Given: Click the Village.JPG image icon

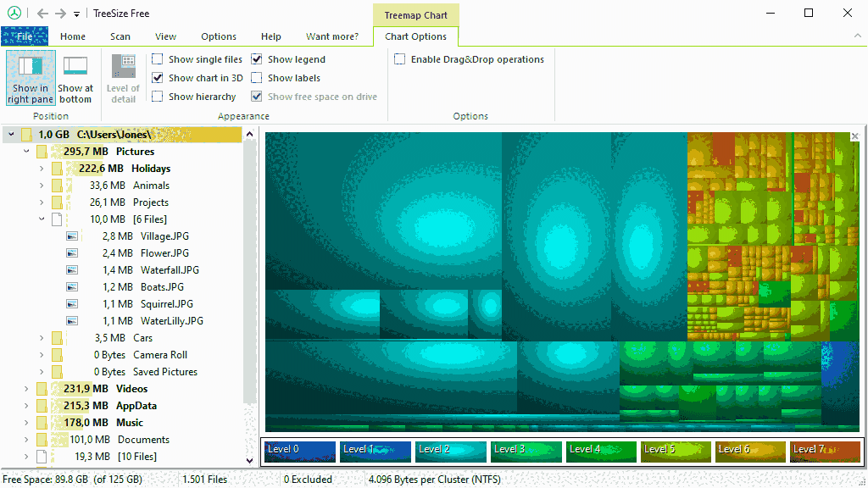Looking at the screenshot, I should click(73, 236).
